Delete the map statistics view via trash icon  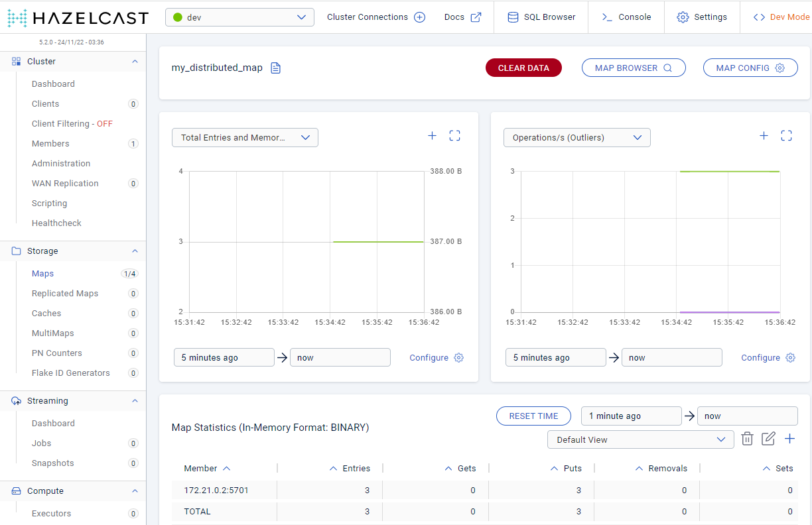pyautogui.click(x=747, y=439)
